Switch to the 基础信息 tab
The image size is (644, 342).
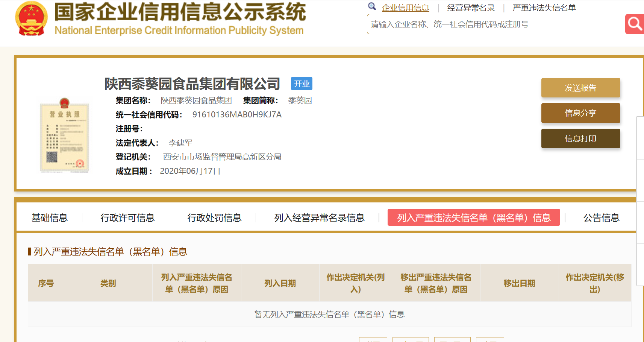[x=49, y=218]
